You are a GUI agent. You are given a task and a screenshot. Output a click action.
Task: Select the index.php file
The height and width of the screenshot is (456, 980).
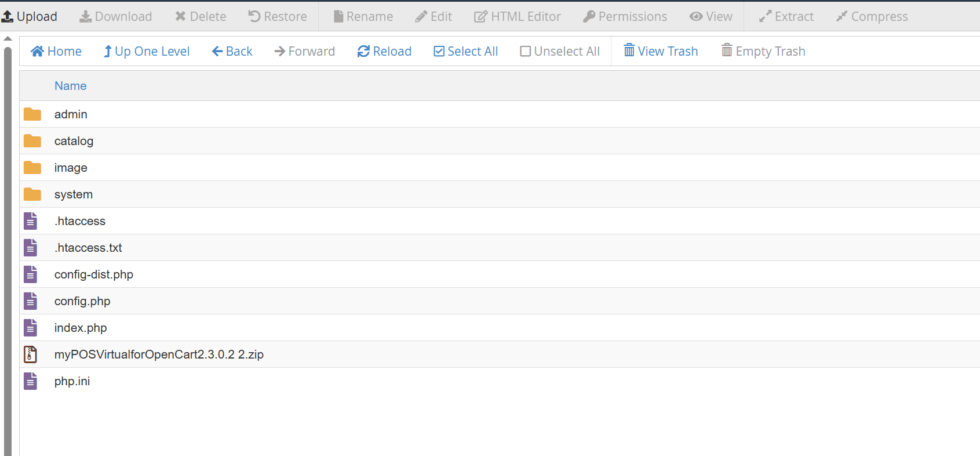point(81,328)
